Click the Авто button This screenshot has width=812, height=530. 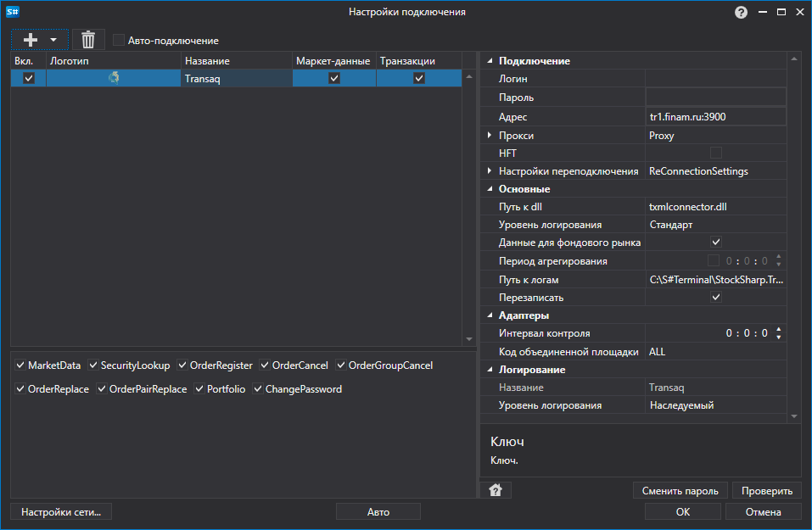(x=378, y=511)
